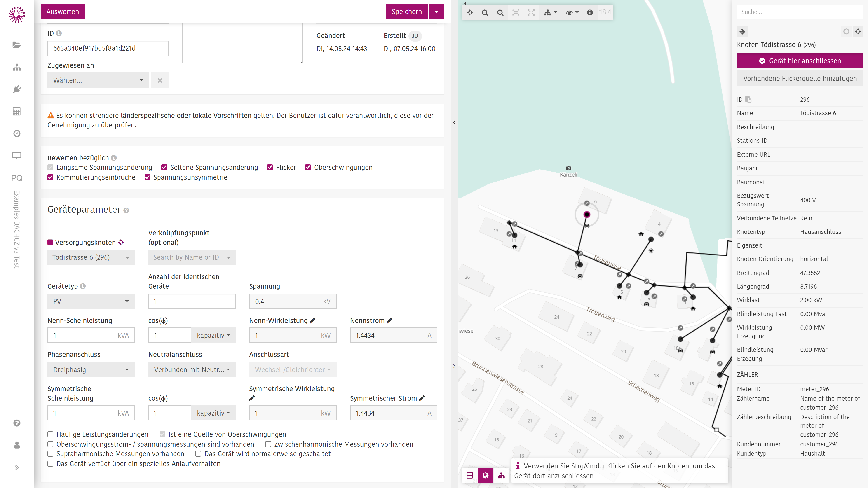Uncheck Kommutierungseinbrüche checkbox

coord(51,177)
